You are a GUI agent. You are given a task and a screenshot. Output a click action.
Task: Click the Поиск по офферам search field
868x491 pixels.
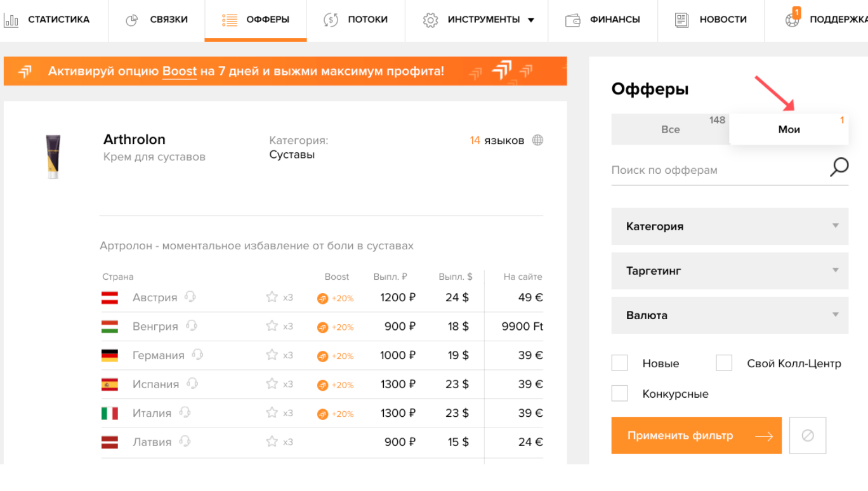[717, 170]
